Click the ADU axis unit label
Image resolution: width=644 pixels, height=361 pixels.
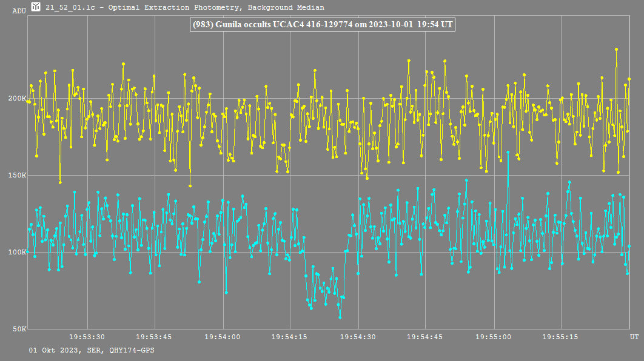[x=19, y=11]
